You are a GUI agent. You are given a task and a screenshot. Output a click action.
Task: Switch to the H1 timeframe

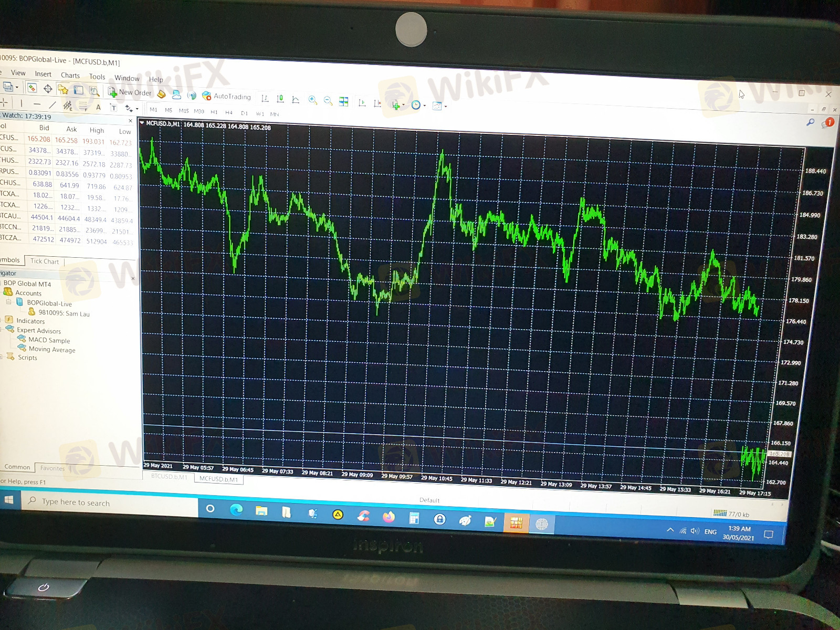(214, 112)
